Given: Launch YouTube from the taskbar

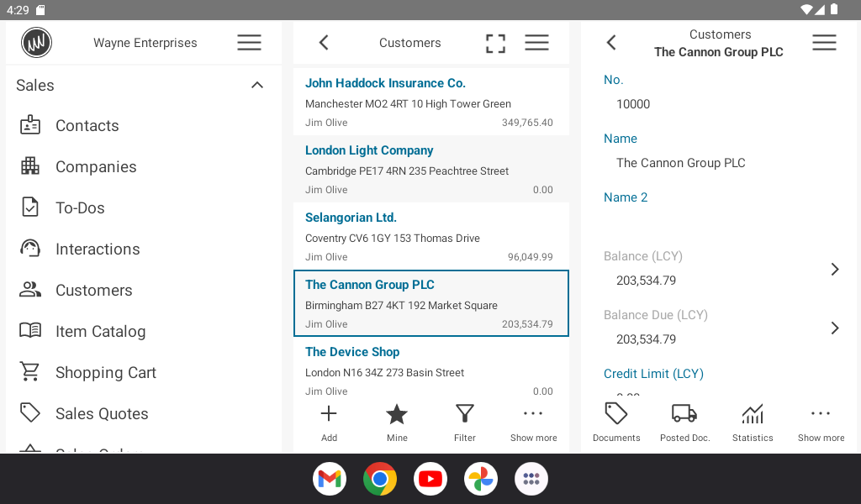Looking at the screenshot, I should pos(430,479).
